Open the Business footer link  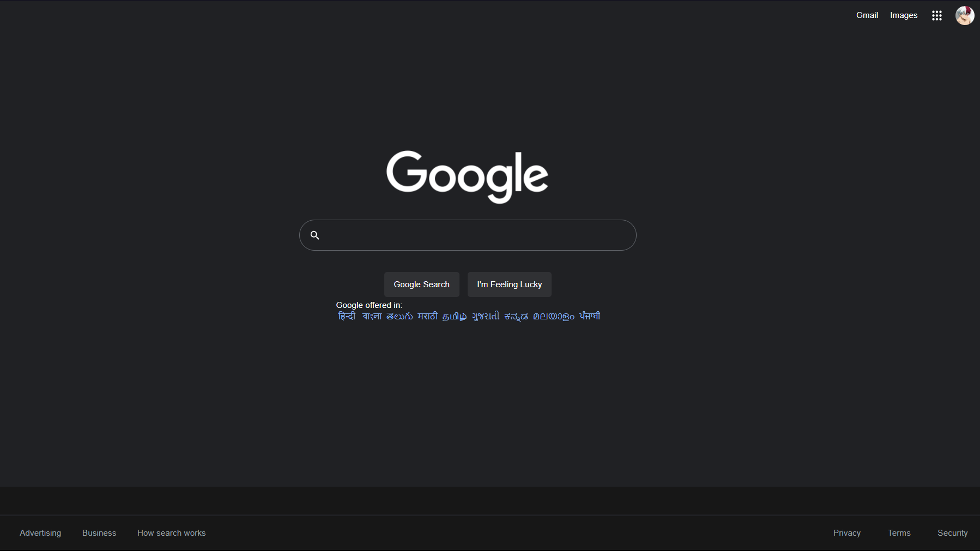tap(99, 533)
